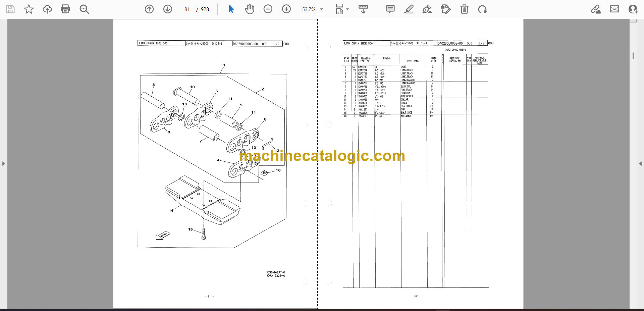The width and height of the screenshot is (644, 311).
Task: Open the share with others account icon
Action: click(x=633, y=9)
